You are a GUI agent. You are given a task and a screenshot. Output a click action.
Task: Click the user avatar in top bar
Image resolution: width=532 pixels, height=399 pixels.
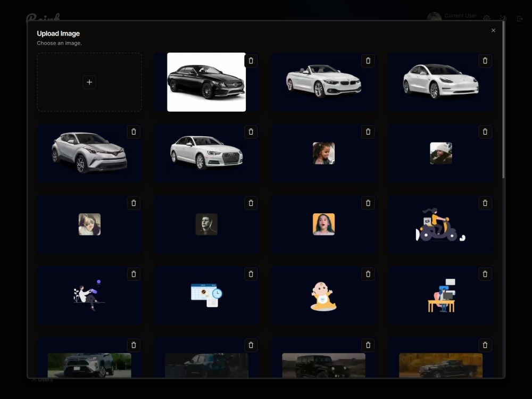point(434,17)
